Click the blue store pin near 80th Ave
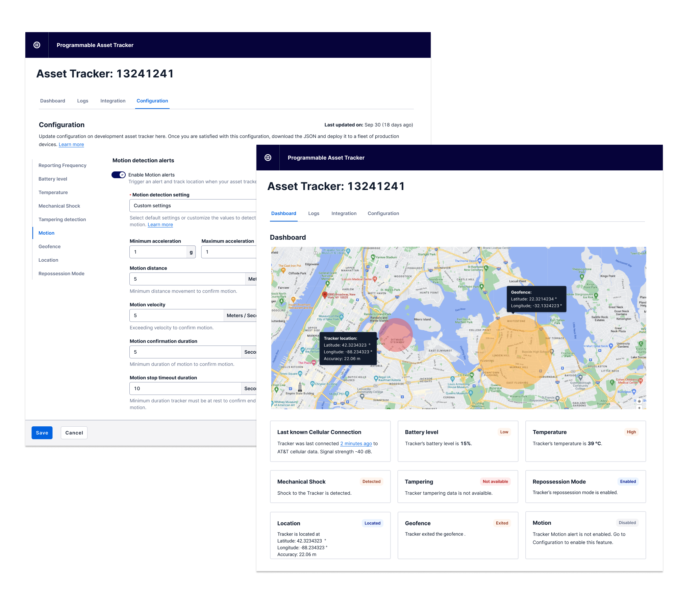The height and width of the screenshot is (590, 700). pyautogui.click(x=634, y=392)
